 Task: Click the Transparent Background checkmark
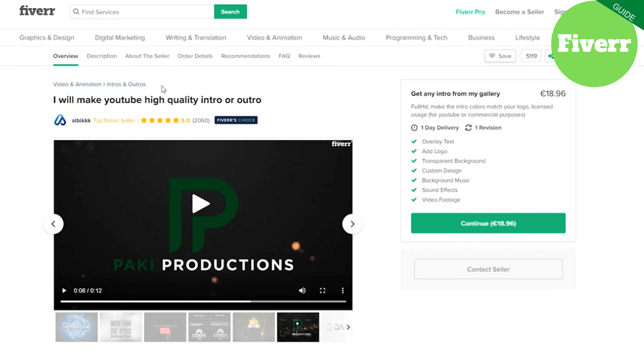point(414,161)
